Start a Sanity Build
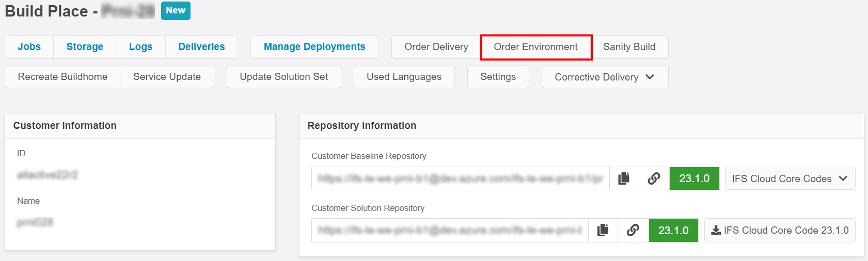Image resolution: width=868 pixels, height=261 pixels. click(629, 47)
